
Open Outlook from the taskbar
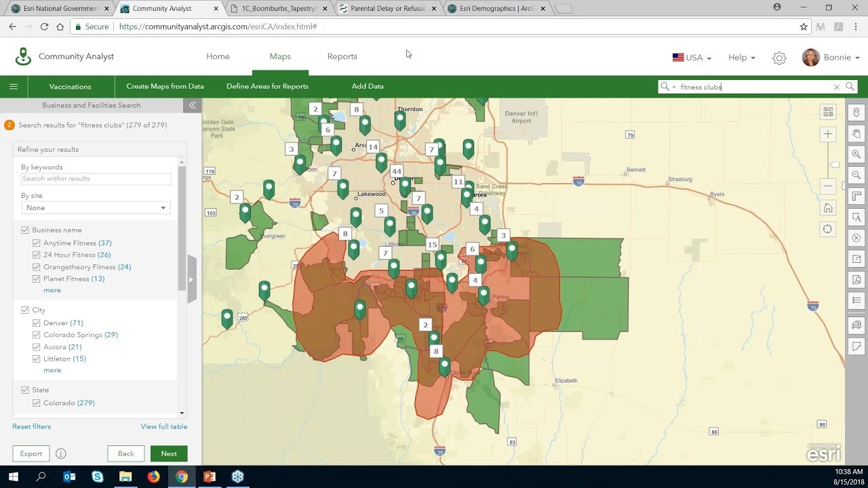point(69,476)
